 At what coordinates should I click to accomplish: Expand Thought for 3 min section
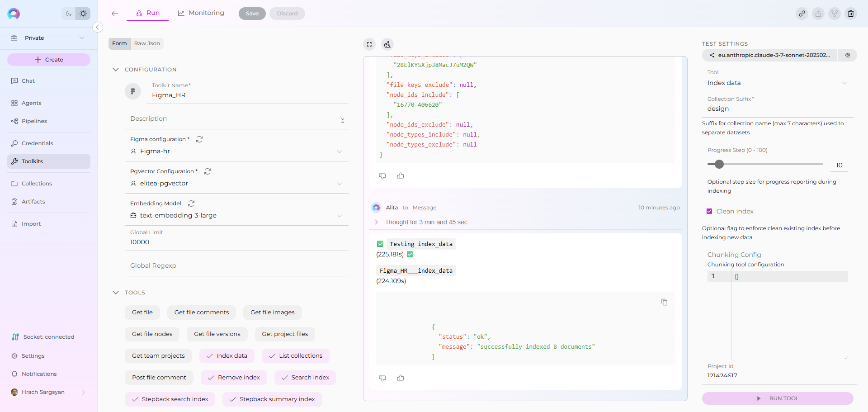click(376, 222)
